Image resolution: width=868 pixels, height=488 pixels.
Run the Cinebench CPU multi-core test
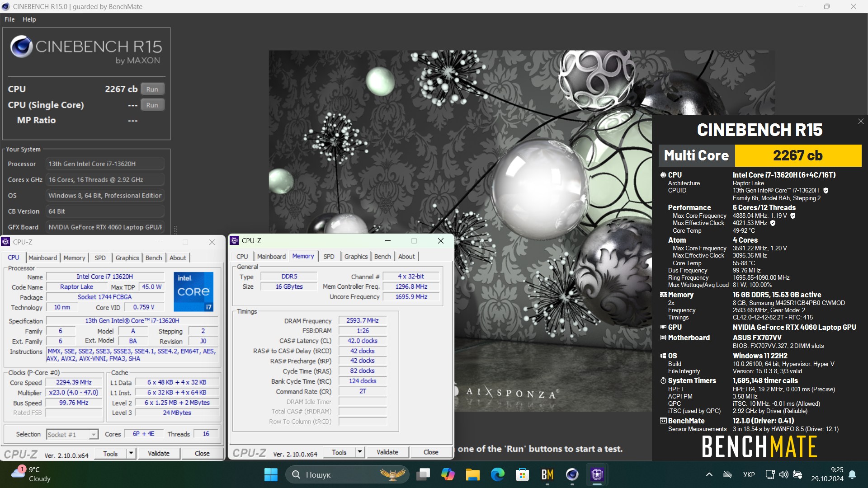[152, 89]
